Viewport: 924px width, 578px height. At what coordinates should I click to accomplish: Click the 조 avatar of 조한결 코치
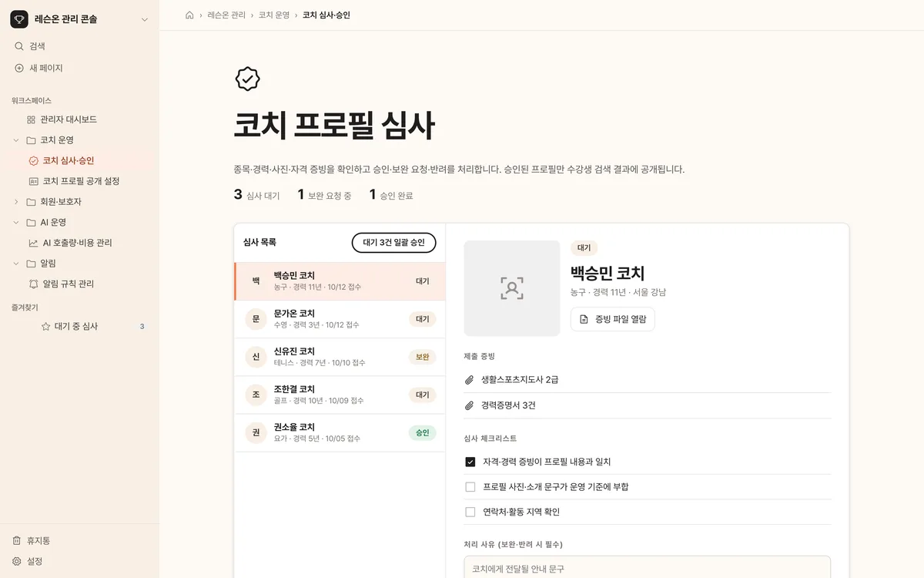pos(256,395)
